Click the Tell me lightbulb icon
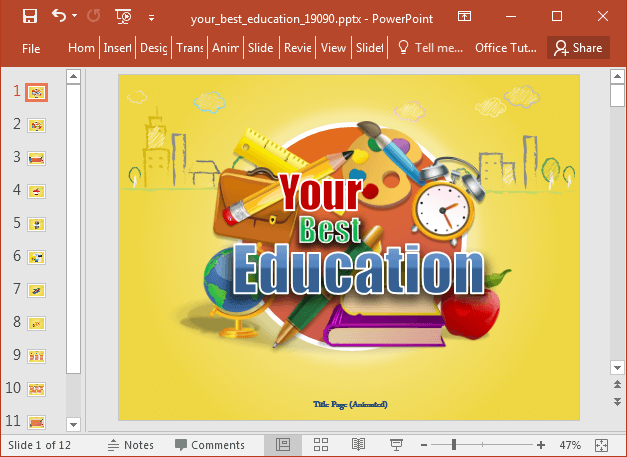Viewport: 627px width, 457px height. pos(403,48)
